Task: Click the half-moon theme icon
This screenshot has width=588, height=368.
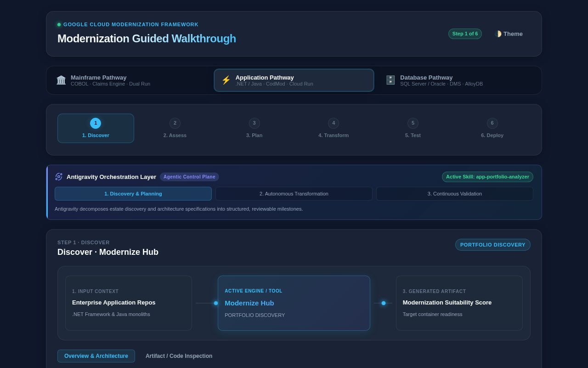Action: click(498, 34)
